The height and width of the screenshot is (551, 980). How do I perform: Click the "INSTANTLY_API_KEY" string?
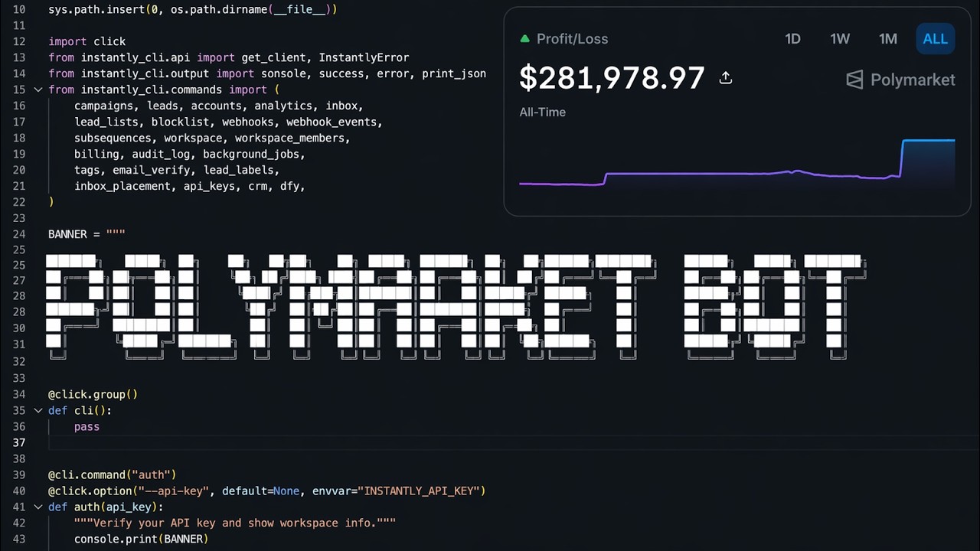coord(418,491)
